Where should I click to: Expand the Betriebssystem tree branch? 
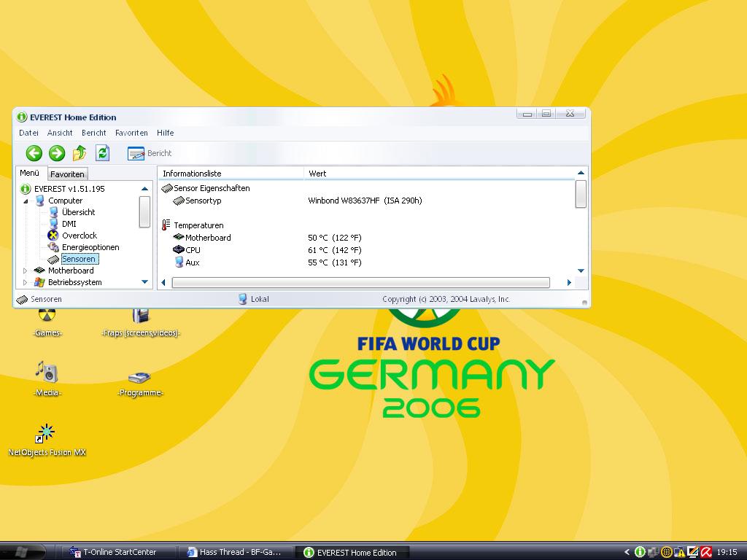point(26,282)
